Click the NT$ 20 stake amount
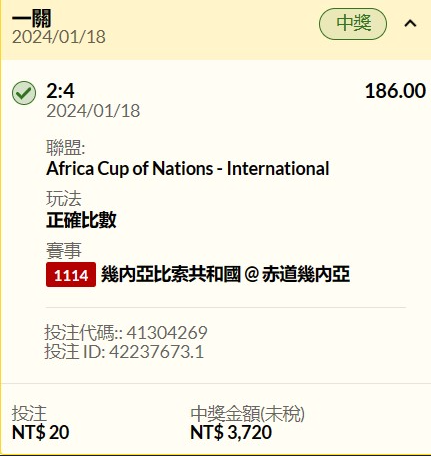The image size is (431, 456). (41, 432)
